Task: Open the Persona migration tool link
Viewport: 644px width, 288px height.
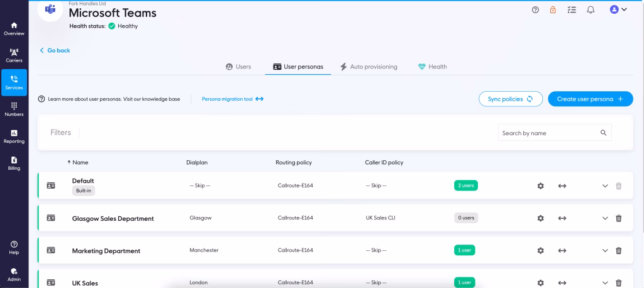Action: coord(233,99)
